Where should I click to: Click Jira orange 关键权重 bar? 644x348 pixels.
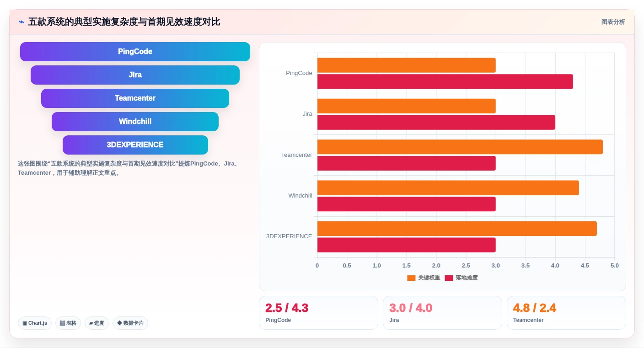click(x=406, y=106)
